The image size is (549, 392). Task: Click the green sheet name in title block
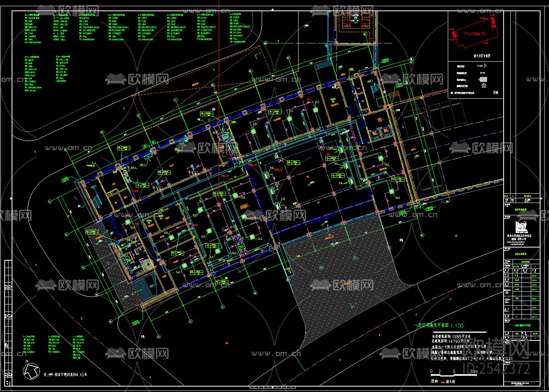pos(522,325)
